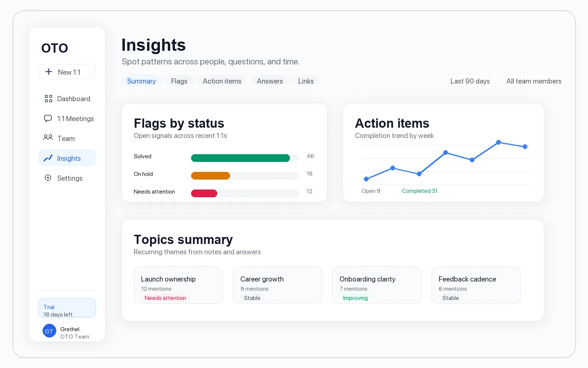Open the Feedback cadence topic card

[x=476, y=285]
